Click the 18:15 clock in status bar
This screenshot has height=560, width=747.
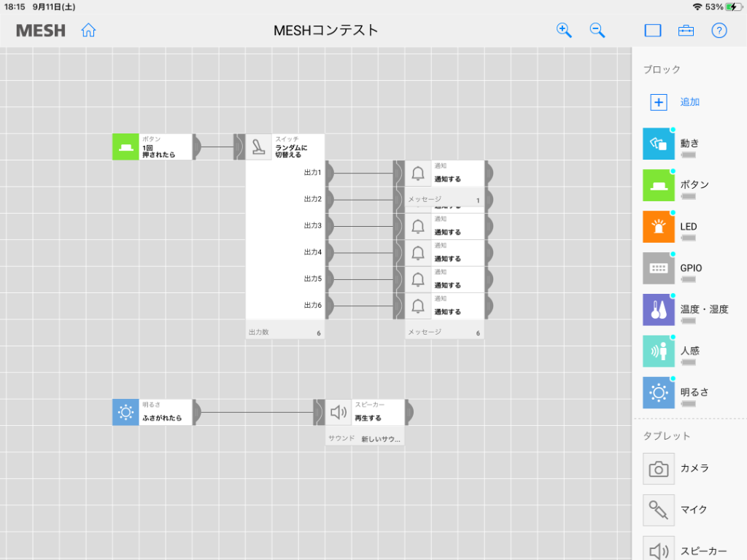coord(15,7)
